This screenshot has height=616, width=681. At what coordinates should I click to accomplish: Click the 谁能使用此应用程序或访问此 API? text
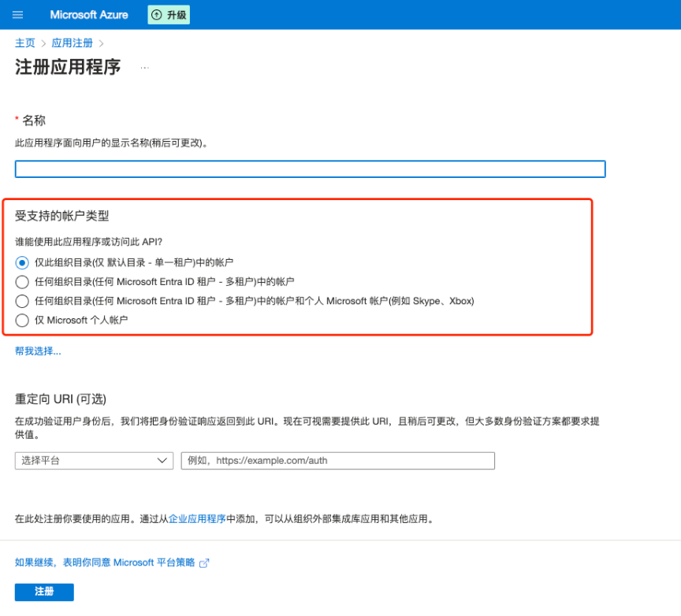point(88,242)
